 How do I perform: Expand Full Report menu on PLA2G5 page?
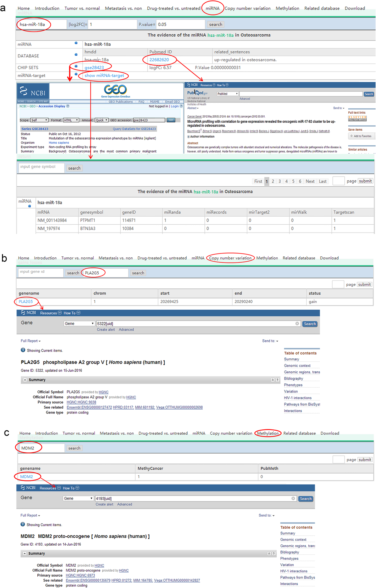(x=30, y=341)
